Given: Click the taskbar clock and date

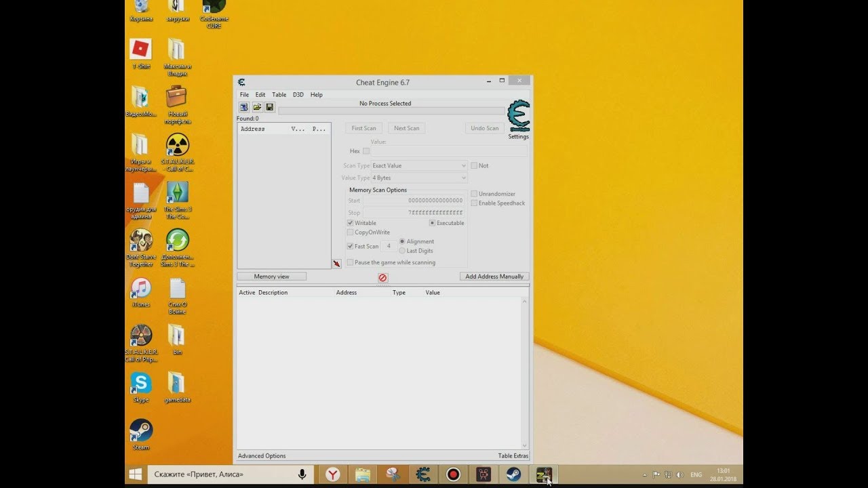Looking at the screenshot, I should coord(724,474).
